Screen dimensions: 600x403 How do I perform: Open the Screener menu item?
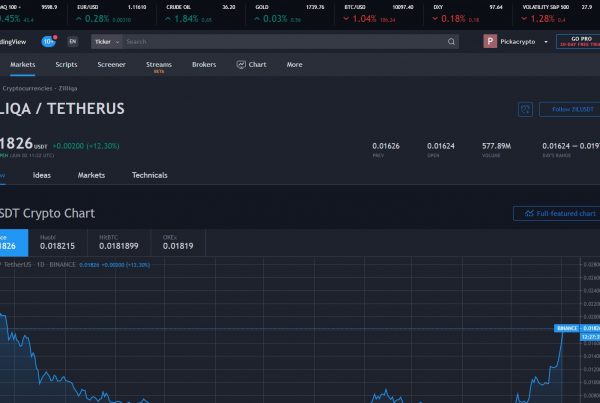tap(111, 65)
